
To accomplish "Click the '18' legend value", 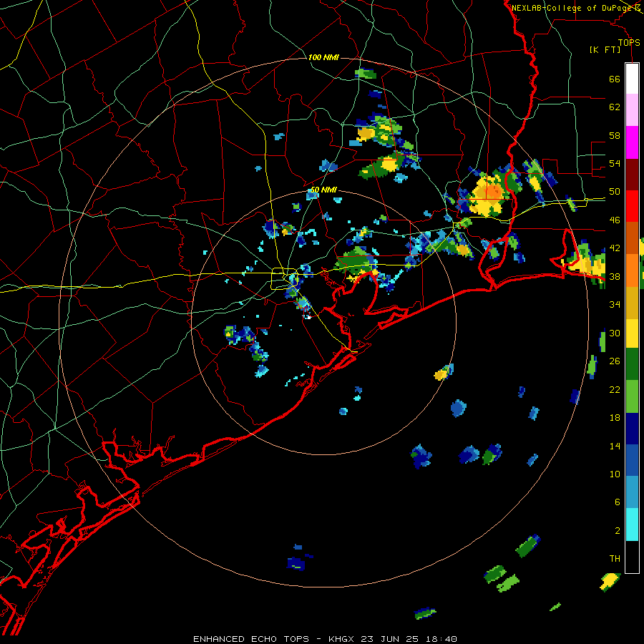I will [615, 418].
